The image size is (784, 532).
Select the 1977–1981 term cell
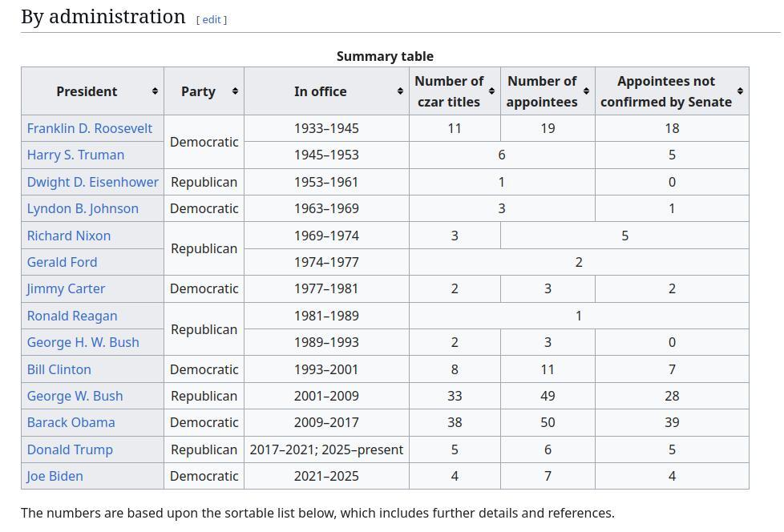tap(326, 288)
